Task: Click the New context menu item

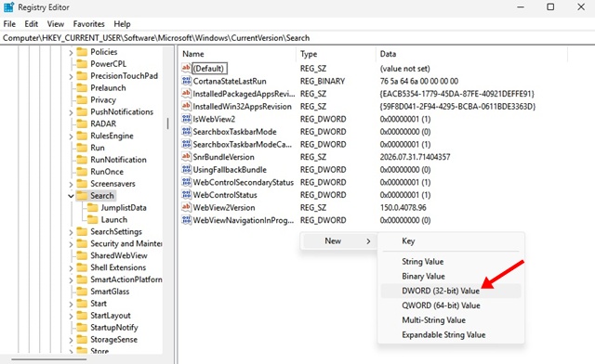Action: [338, 241]
